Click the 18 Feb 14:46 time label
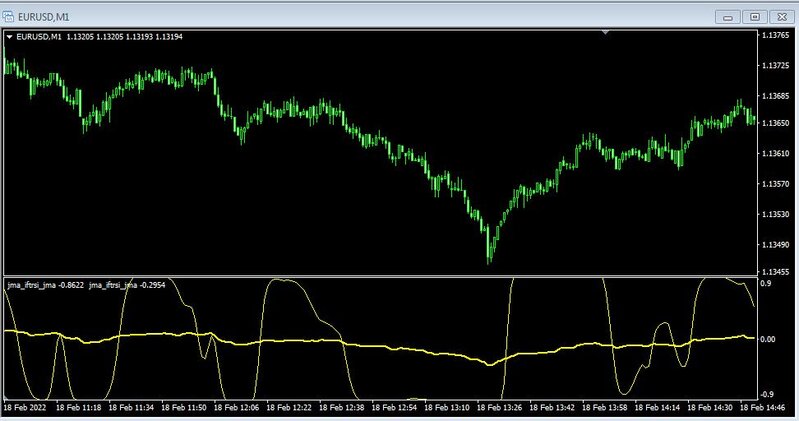 coord(762,407)
